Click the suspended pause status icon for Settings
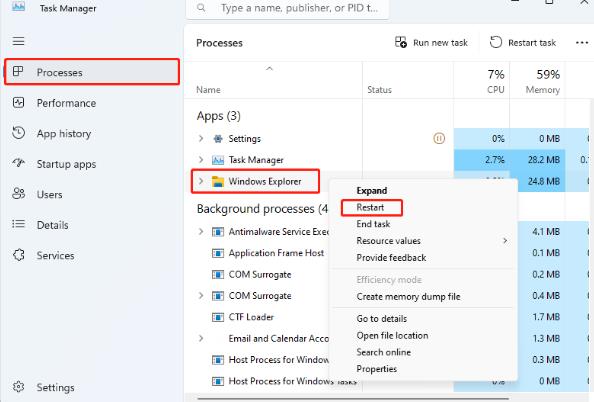Viewport: 594px width, 402px height. pyautogui.click(x=439, y=138)
